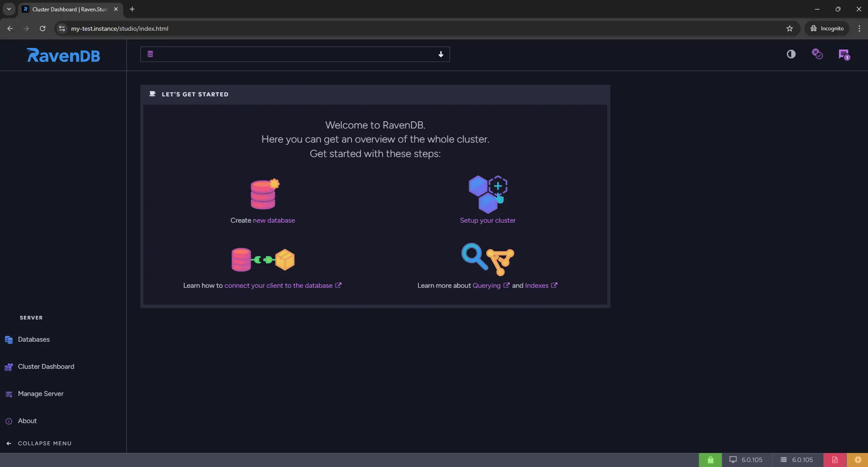
Task: Click the RavenDB logo
Action: pyautogui.click(x=63, y=55)
